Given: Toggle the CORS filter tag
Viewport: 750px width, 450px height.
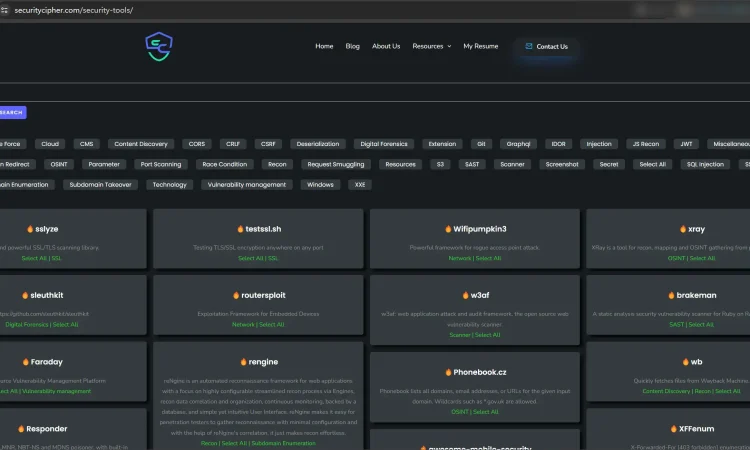Looking at the screenshot, I should coord(197,144).
